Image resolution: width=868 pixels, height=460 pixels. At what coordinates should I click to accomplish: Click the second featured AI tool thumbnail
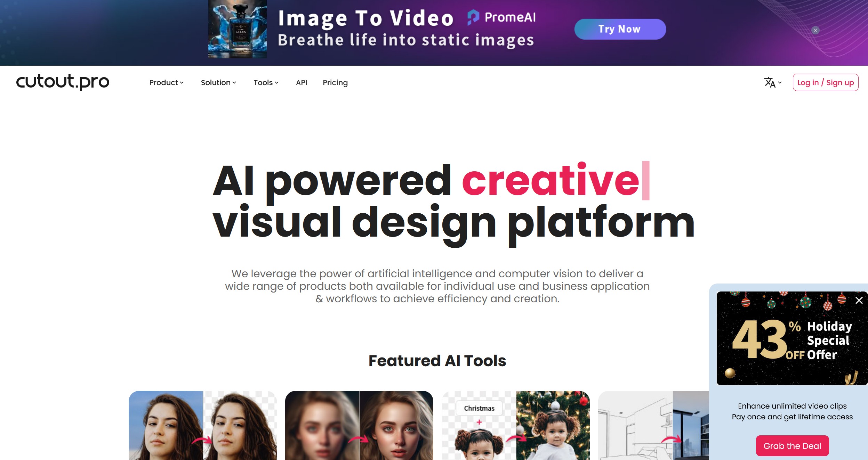pyautogui.click(x=359, y=425)
